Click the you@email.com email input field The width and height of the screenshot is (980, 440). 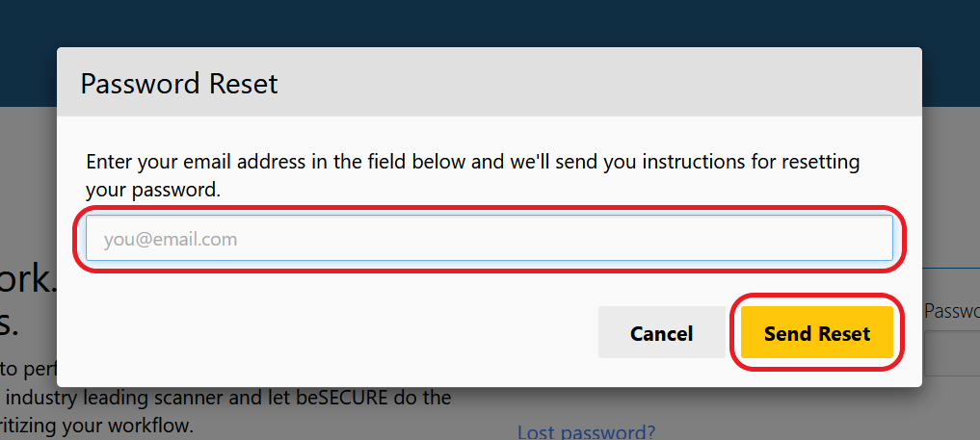tap(489, 238)
